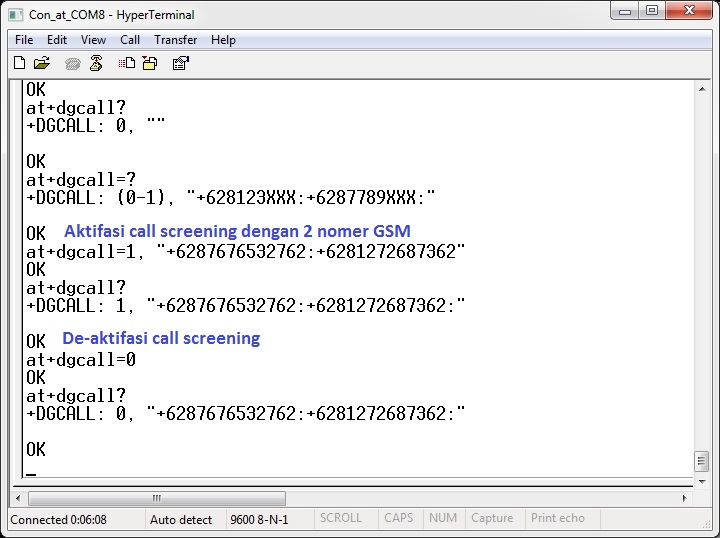Open the Properties toolbar icon
Screen dimensions: 720x538
[181, 63]
